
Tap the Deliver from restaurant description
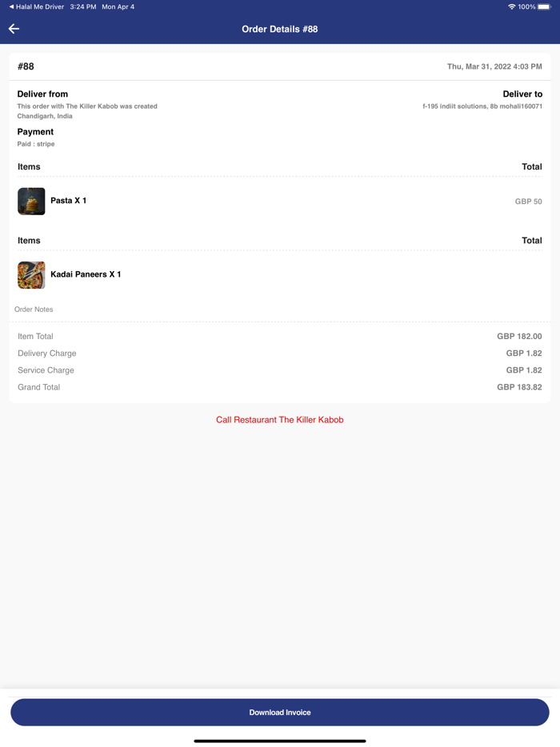87,111
